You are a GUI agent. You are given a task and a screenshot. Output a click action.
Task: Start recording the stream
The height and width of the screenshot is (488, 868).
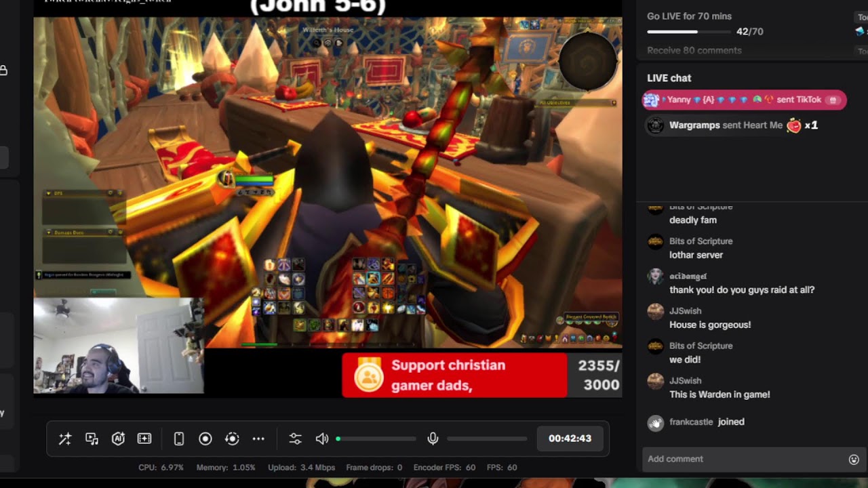point(205,439)
